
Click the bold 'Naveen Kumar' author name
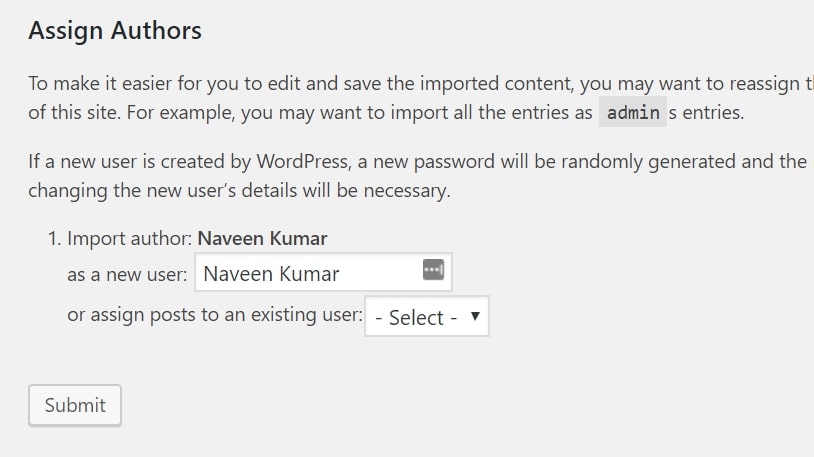pos(263,239)
